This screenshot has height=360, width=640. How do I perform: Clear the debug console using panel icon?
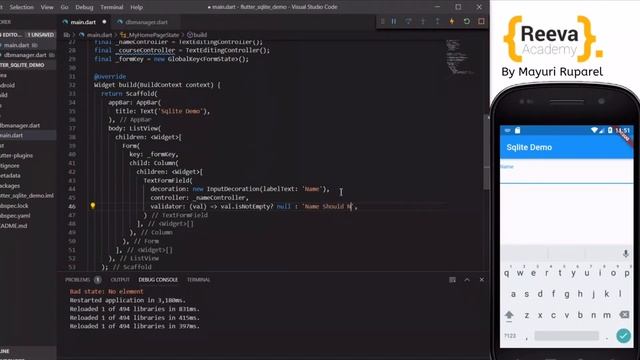452,280
